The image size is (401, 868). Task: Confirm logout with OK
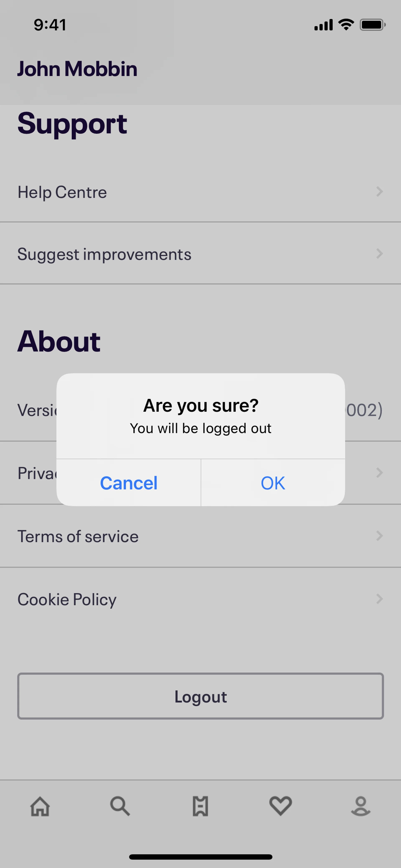coord(273,483)
